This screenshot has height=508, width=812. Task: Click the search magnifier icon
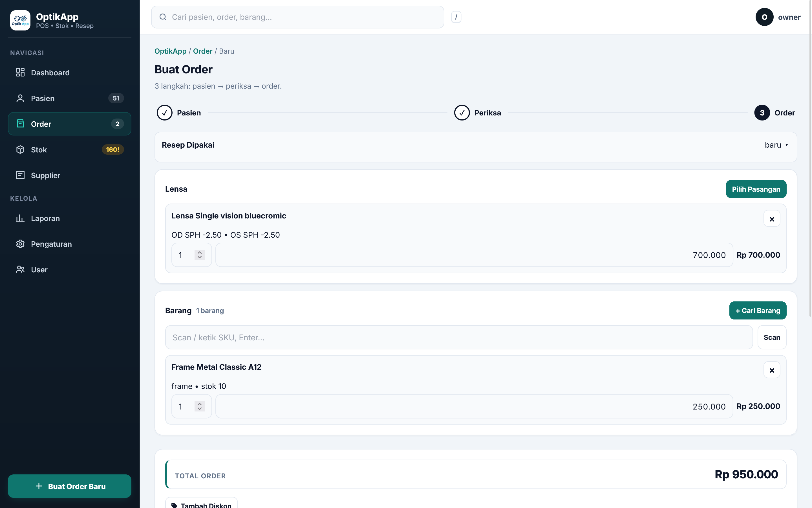pyautogui.click(x=163, y=17)
